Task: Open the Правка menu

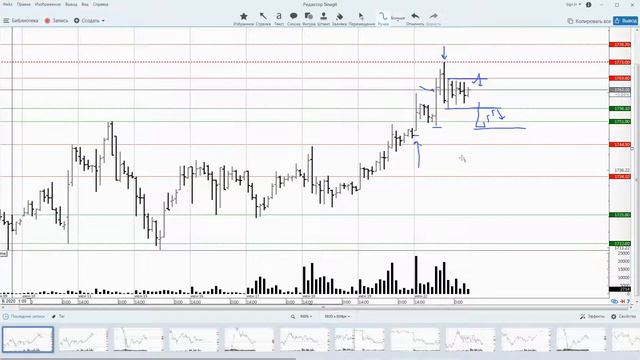Action: pos(24,4)
